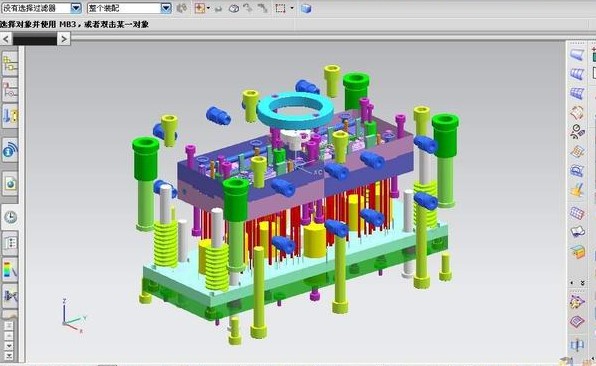
Task: Expand the arrow beside the rectangle selection tool
Action: click(x=292, y=8)
